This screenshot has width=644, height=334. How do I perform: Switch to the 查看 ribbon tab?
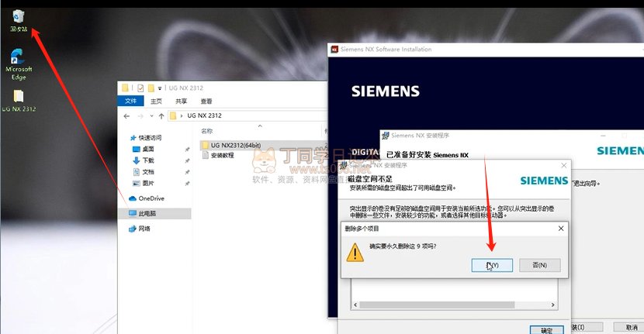pyautogui.click(x=206, y=101)
